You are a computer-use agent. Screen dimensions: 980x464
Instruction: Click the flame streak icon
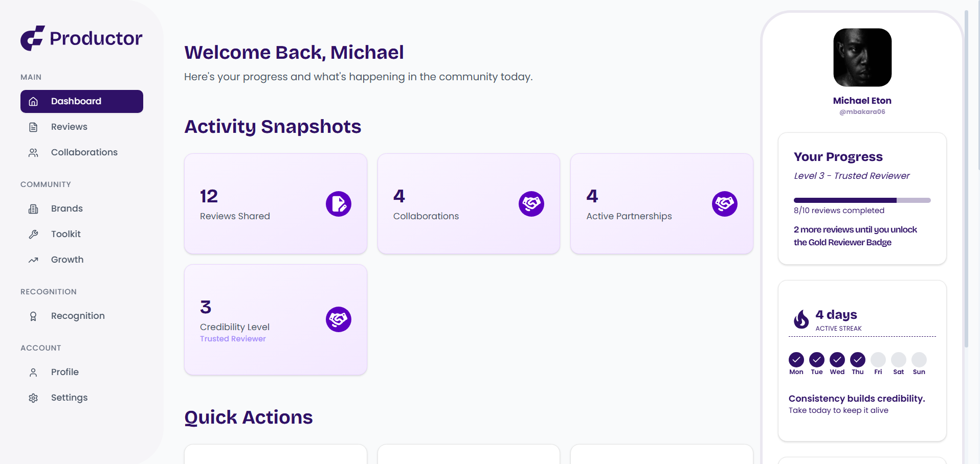coord(801,319)
